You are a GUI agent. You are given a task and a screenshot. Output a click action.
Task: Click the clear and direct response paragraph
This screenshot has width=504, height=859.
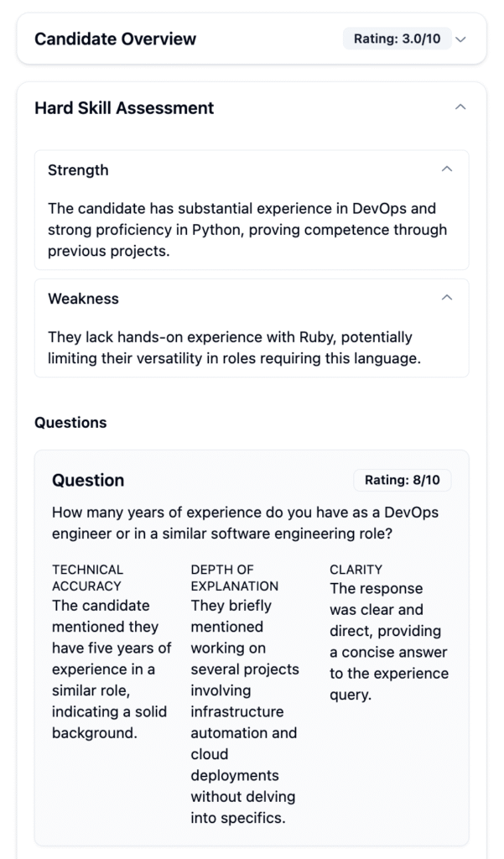point(389,642)
